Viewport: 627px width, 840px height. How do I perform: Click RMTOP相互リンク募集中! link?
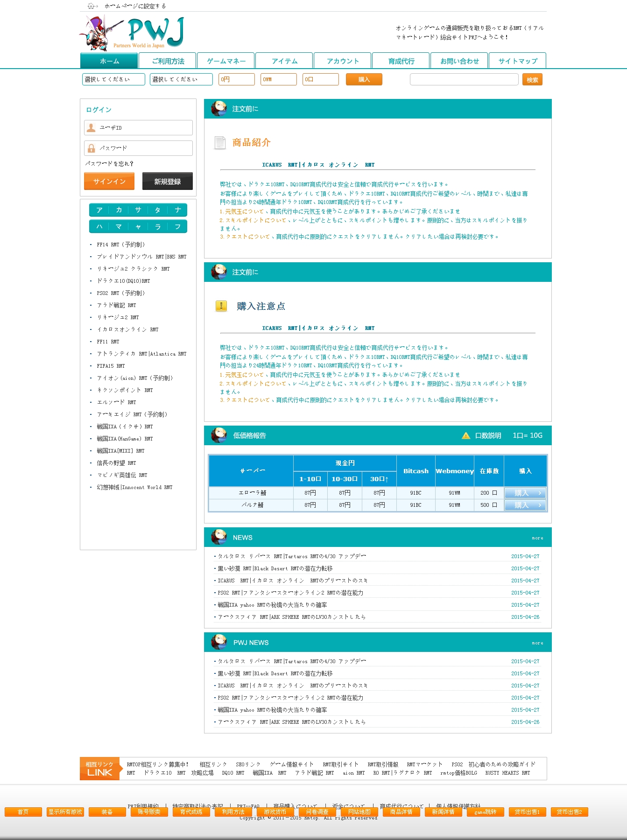tap(157, 764)
